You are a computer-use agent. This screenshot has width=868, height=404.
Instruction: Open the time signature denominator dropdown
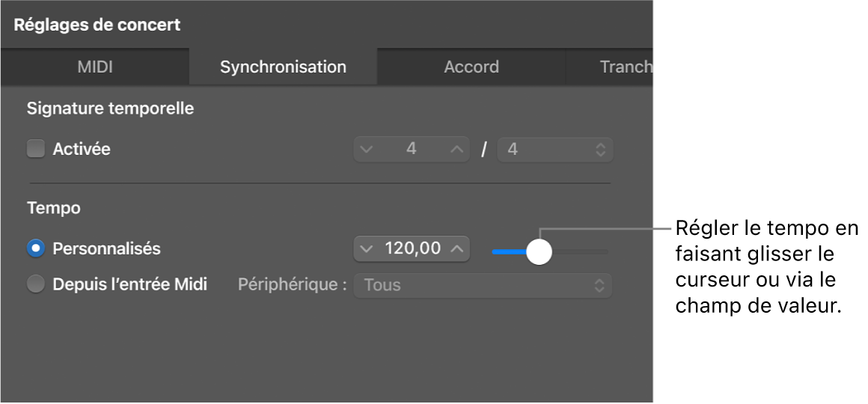tap(555, 150)
